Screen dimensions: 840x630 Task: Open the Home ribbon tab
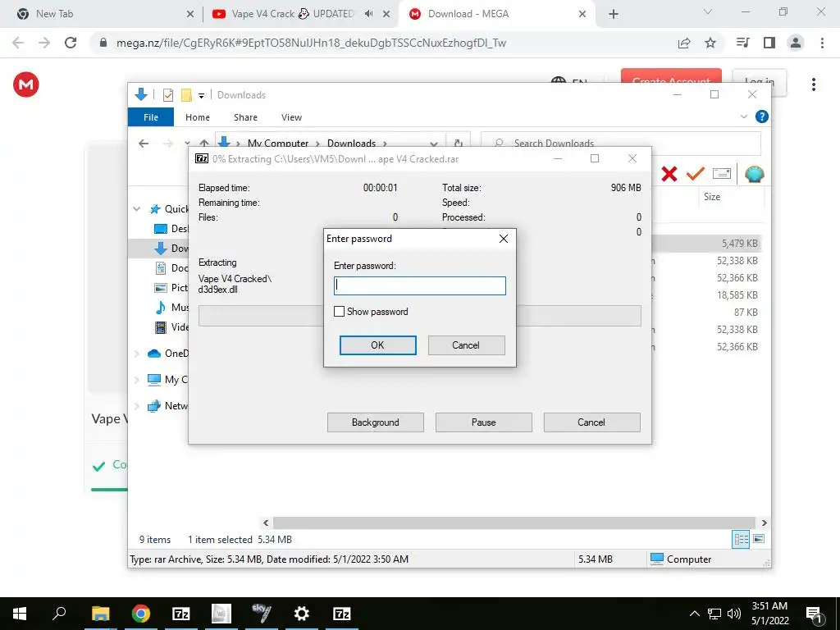tap(198, 116)
